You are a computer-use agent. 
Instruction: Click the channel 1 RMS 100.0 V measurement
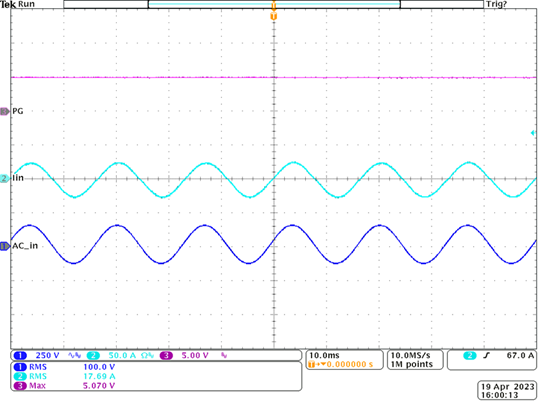[64, 367]
